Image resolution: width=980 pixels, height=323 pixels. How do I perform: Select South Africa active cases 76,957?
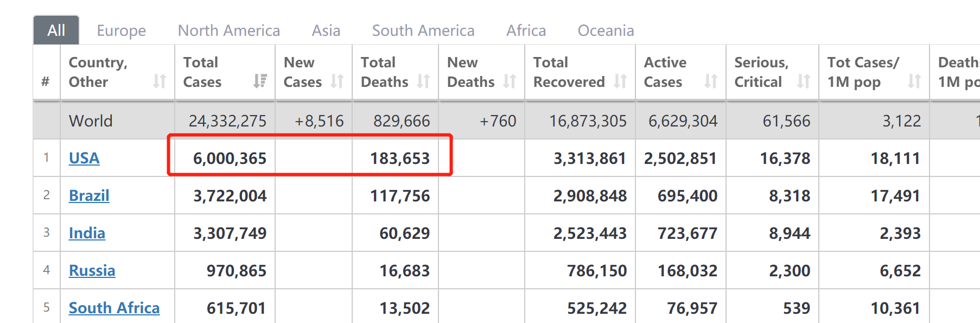pyautogui.click(x=692, y=308)
